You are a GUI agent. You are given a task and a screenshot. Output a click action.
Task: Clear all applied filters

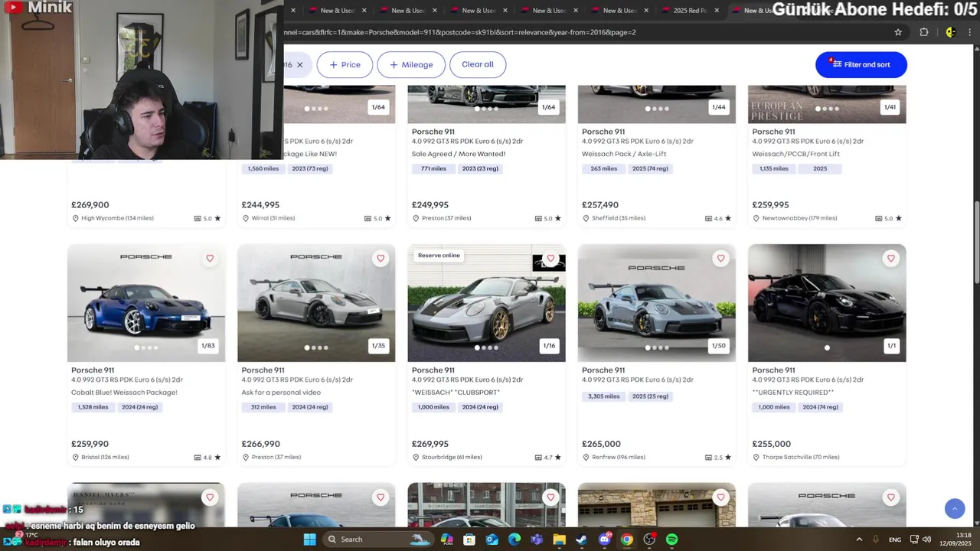(478, 64)
